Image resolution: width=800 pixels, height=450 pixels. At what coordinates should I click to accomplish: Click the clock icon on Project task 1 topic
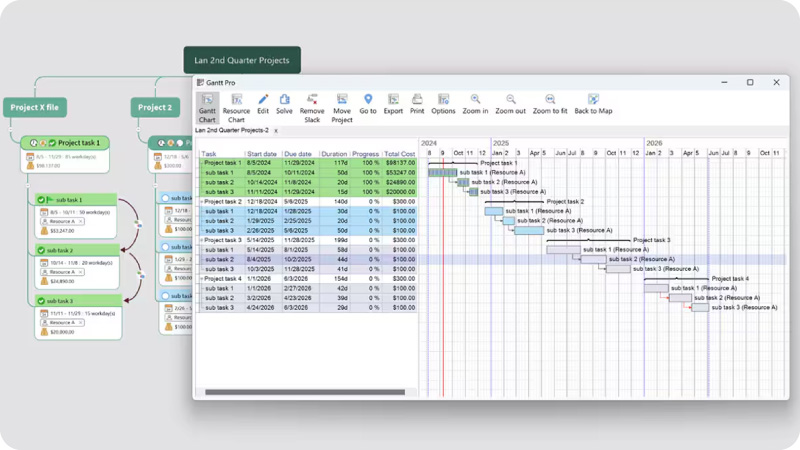click(34, 143)
